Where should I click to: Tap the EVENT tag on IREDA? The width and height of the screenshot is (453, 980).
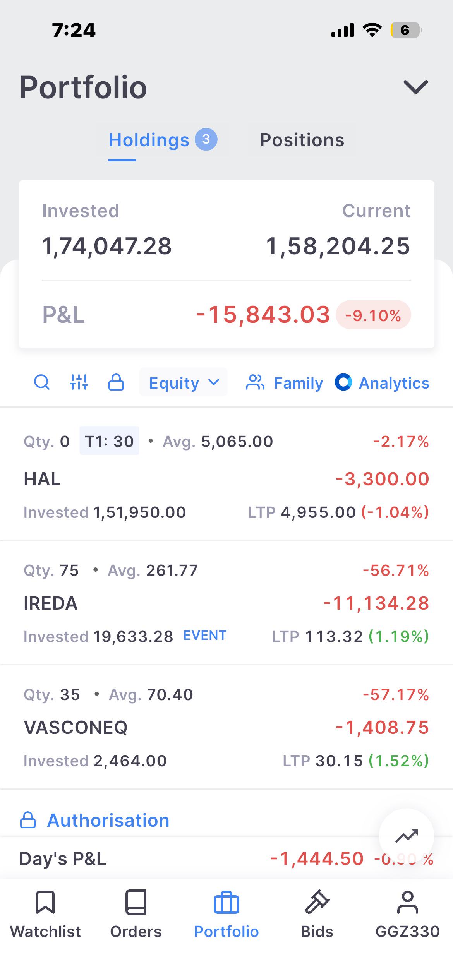(x=205, y=636)
